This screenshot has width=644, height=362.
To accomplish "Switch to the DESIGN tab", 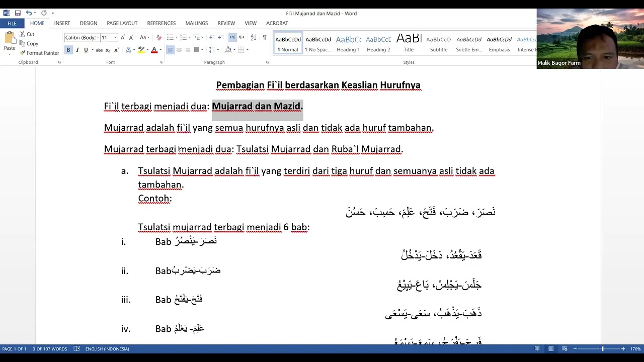I will (x=88, y=23).
